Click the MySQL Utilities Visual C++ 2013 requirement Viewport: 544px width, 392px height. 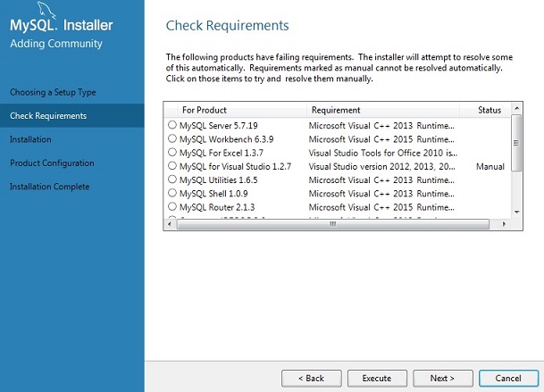(x=381, y=180)
